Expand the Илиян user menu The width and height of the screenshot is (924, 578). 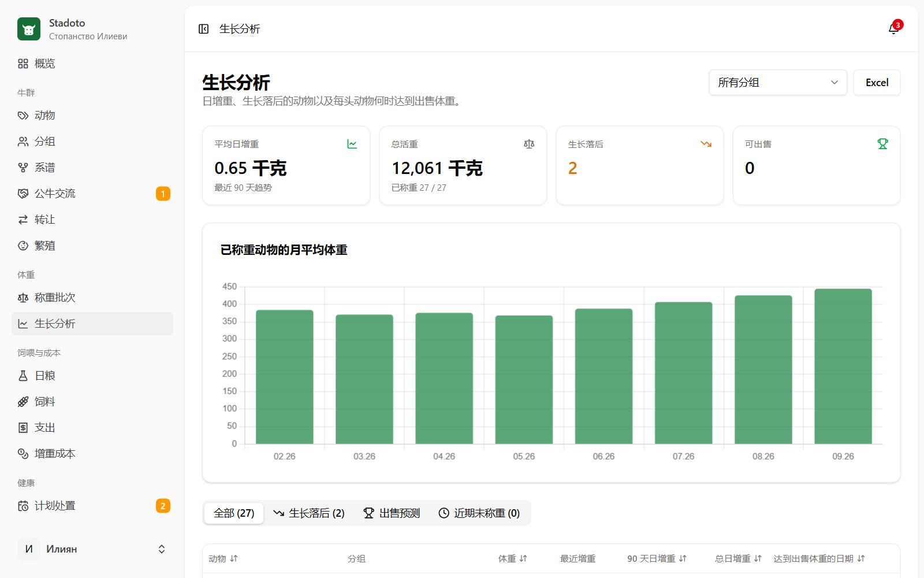[x=92, y=549]
